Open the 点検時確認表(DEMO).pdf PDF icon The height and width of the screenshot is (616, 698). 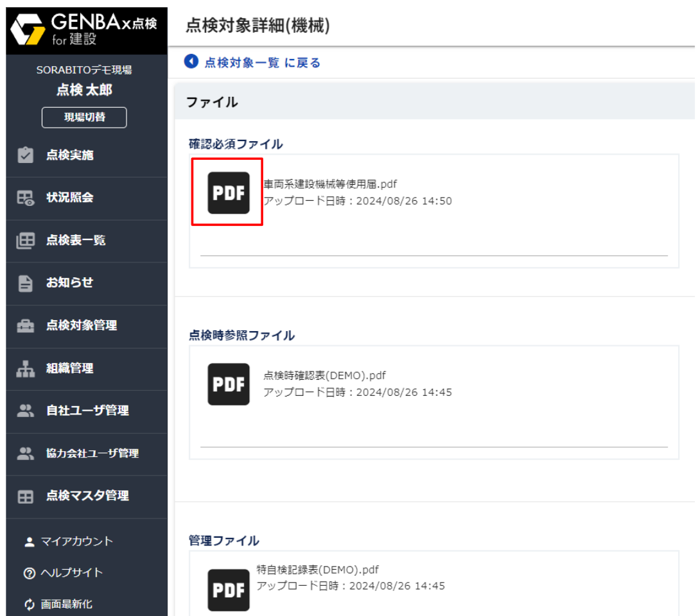pos(228,384)
